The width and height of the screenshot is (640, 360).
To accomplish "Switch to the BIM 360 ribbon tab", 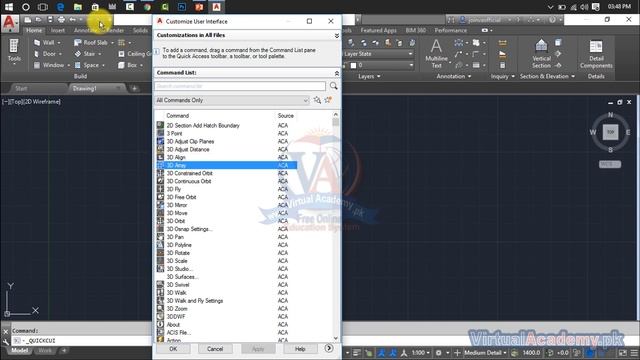I will (416, 30).
